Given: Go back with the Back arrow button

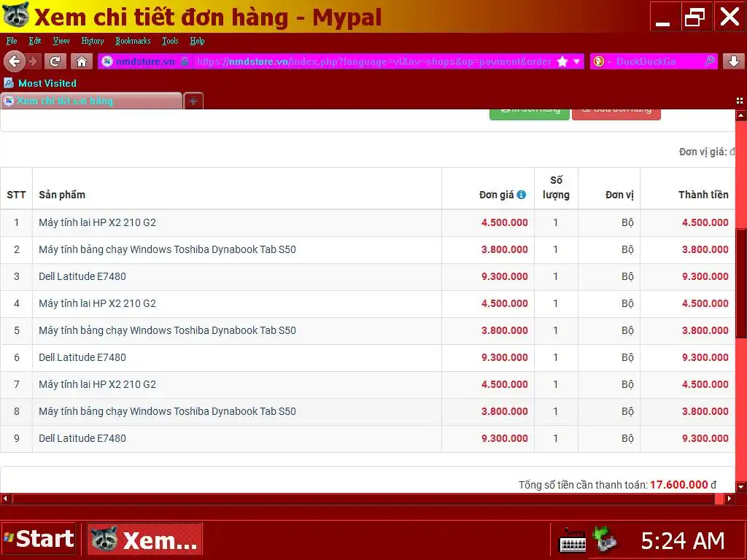Looking at the screenshot, I should pos(15,61).
